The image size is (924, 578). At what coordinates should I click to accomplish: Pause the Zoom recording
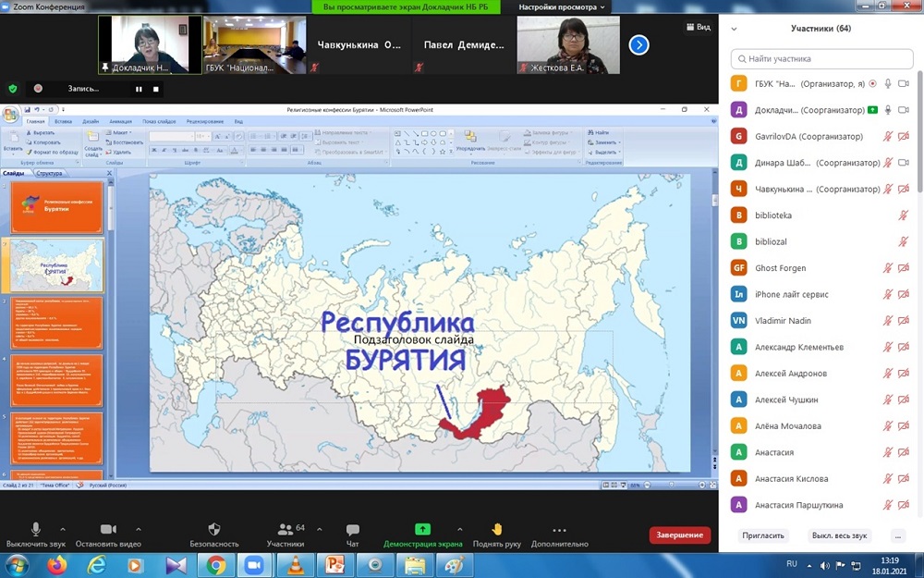[139, 89]
